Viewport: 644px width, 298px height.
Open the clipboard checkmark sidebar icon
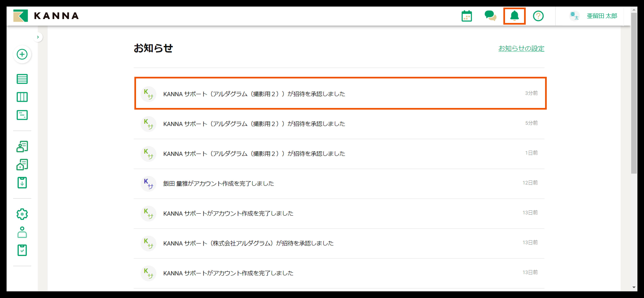(x=22, y=250)
